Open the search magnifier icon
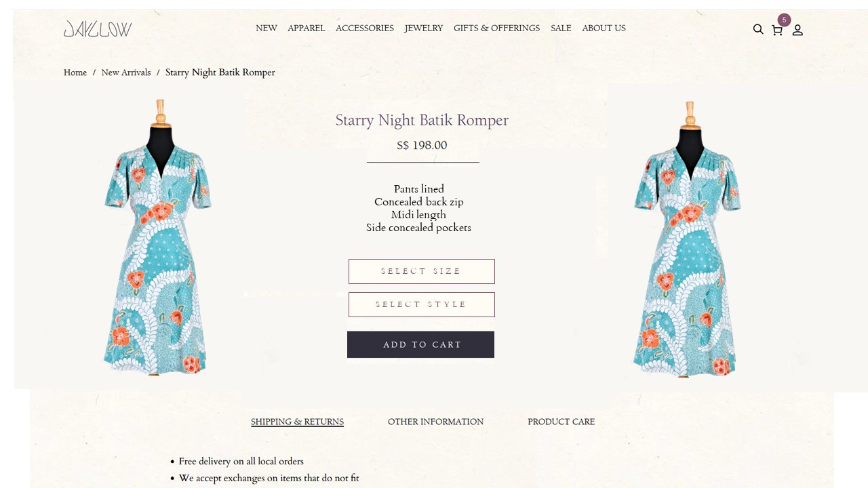Image resolution: width=868 pixels, height=488 pixels. pyautogui.click(x=758, y=29)
